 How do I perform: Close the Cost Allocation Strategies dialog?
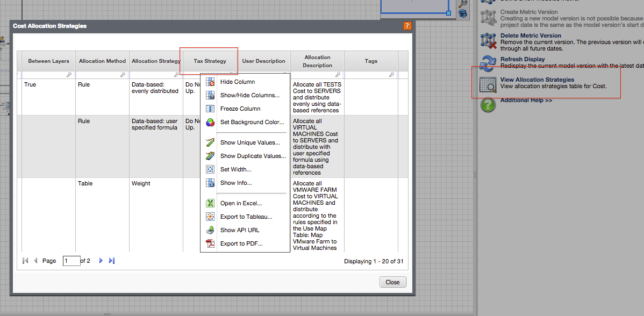pyautogui.click(x=392, y=282)
